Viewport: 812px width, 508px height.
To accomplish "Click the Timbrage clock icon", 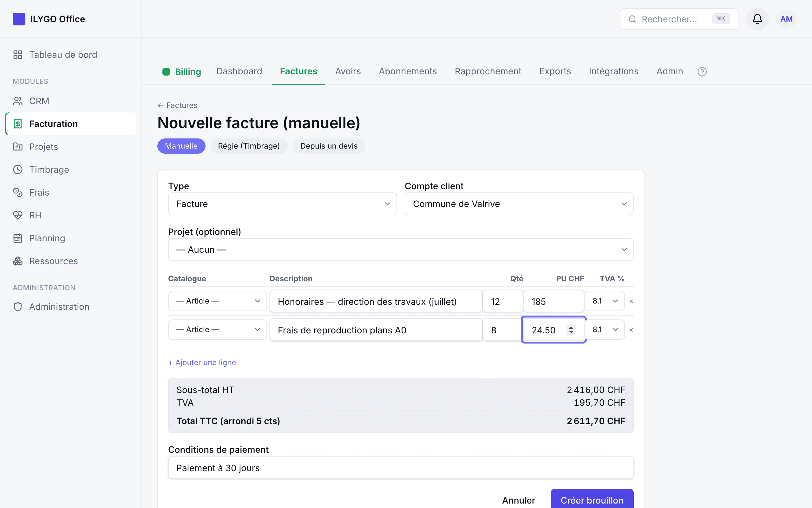I will pyautogui.click(x=18, y=169).
